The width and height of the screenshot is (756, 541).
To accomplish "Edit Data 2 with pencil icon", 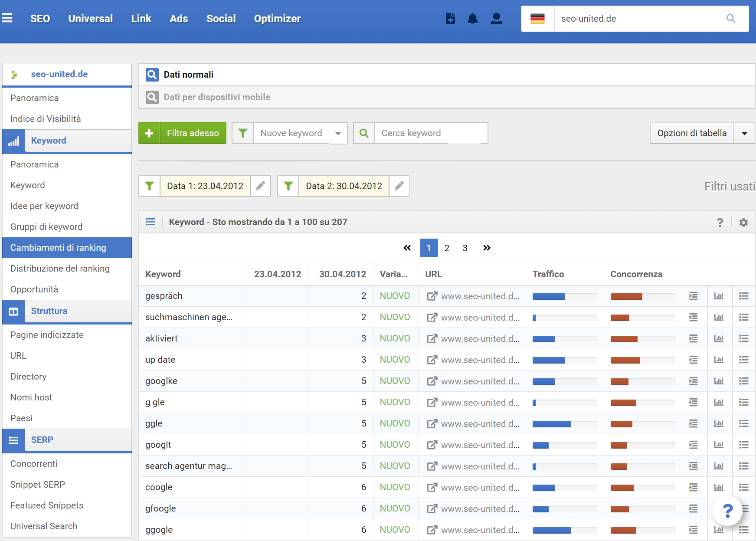I will 399,186.
